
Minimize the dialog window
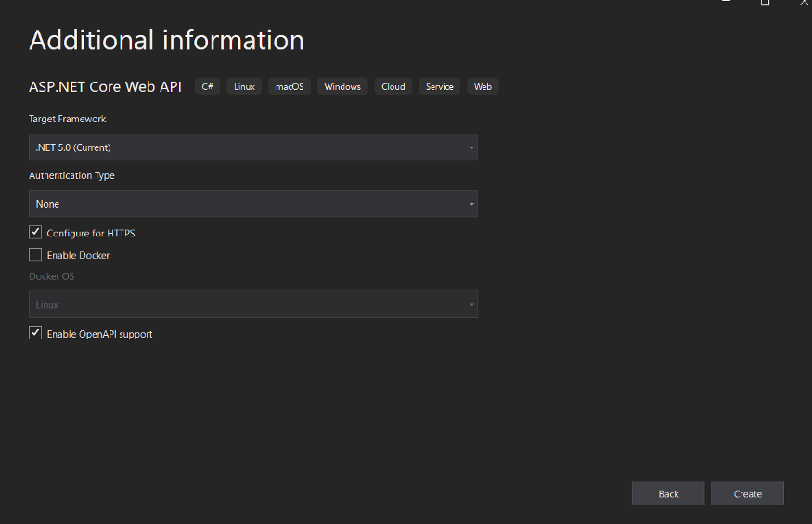click(x=726, y=2)
